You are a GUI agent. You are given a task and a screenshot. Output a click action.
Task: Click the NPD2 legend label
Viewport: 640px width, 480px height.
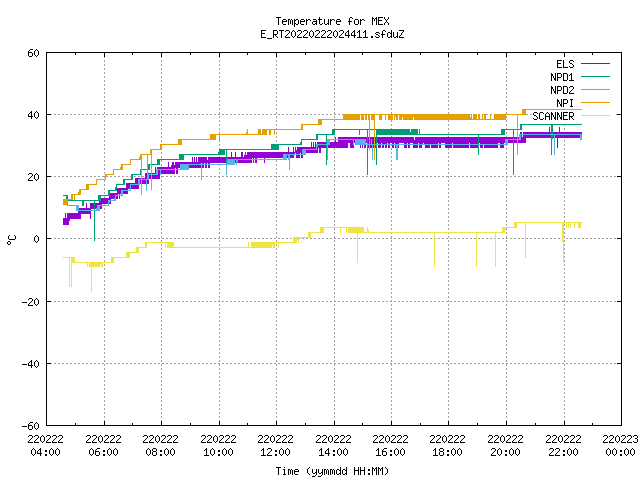point(562,90)
